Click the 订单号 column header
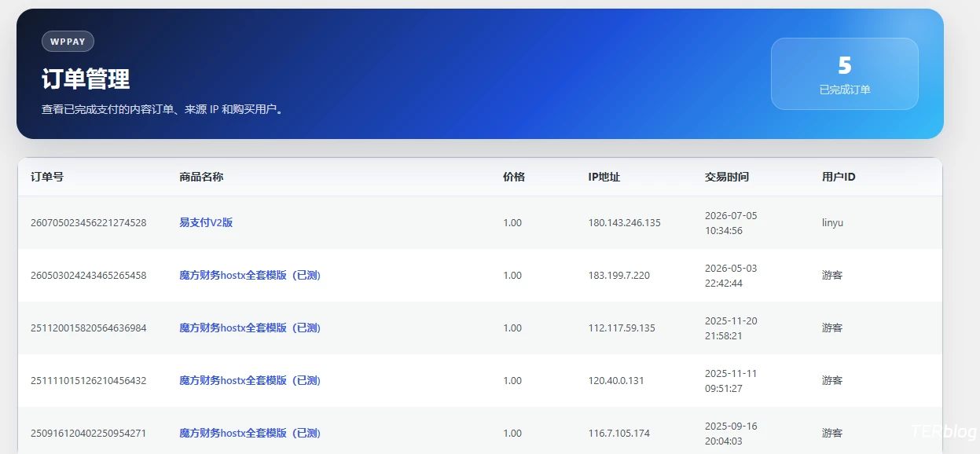This screenshot has width=980, height=454. [47, 177]
